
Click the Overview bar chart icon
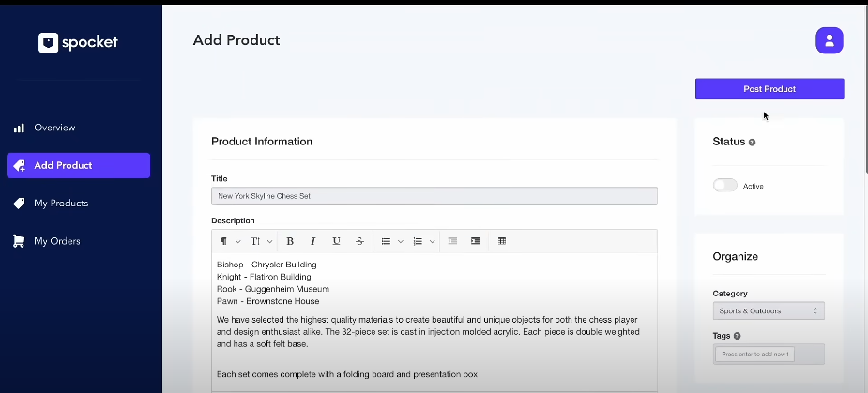(x=19, y=128)
